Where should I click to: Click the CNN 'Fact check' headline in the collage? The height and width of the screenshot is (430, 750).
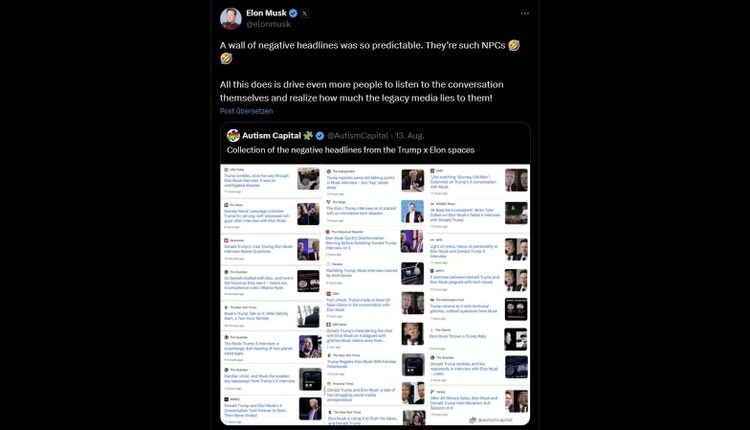point(359,305)
